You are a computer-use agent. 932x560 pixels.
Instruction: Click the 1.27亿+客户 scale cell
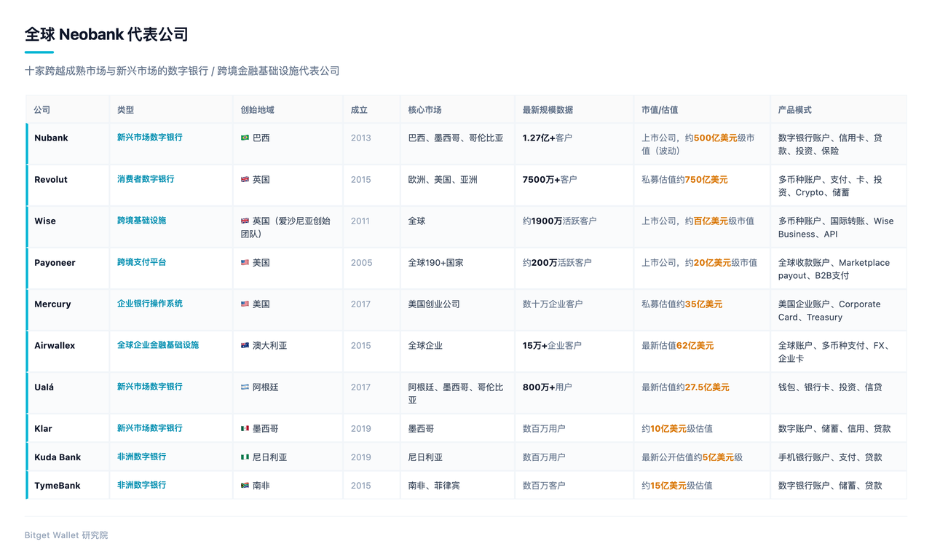(548, 138)
